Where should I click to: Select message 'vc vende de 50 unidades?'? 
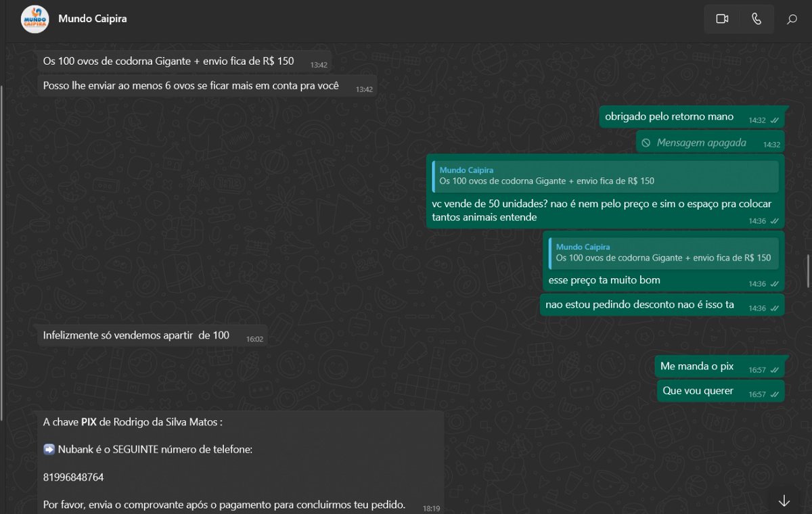tap(605, 191)
